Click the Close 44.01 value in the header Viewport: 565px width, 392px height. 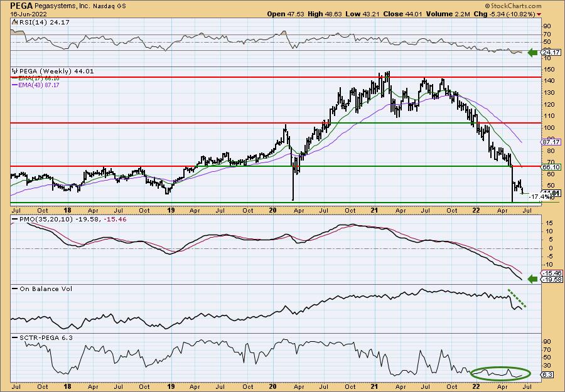tap(402, 14)
